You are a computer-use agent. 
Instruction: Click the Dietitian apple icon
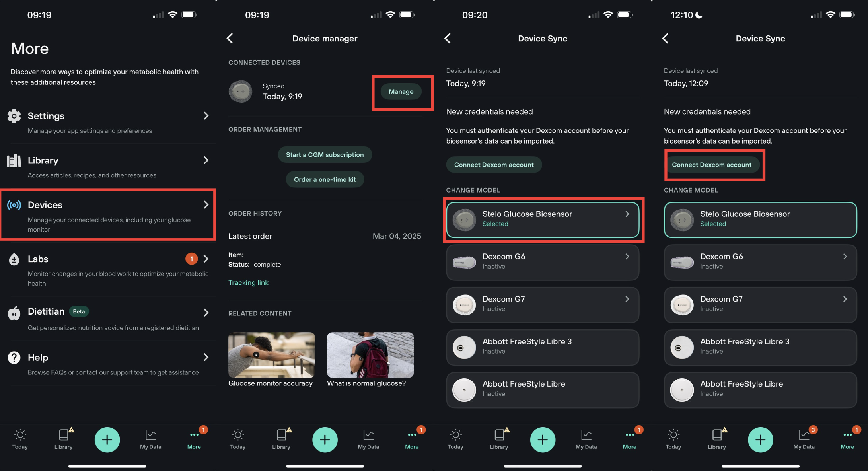[x=14, y=313]
